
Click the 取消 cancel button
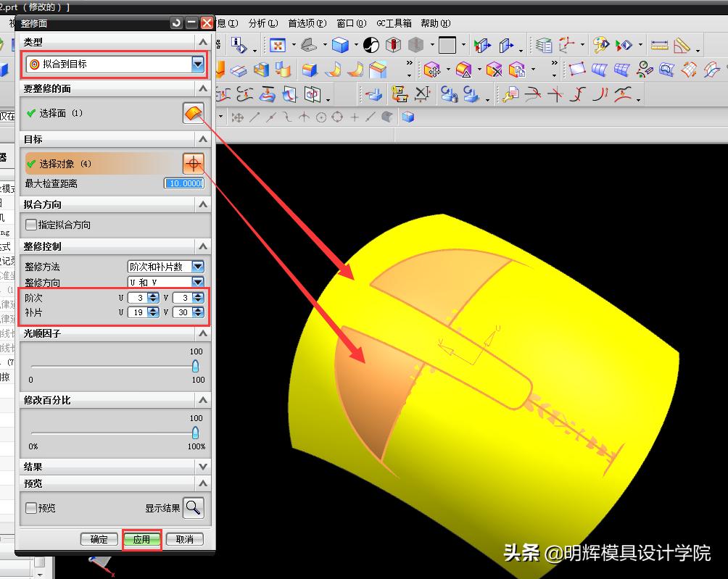pos(184,539)
